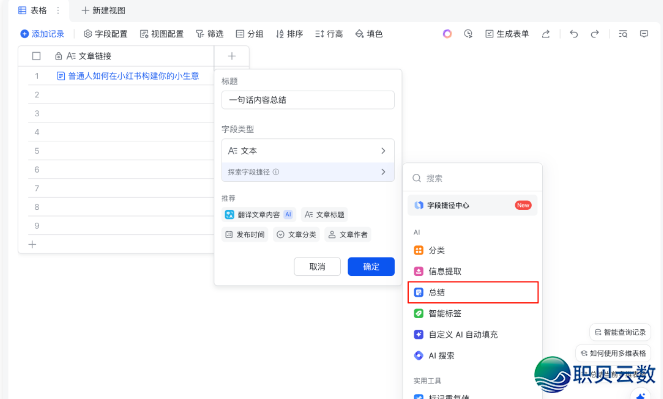Viewport: 663px width, 399px height.
Task: Select the AI 搜索 shortcut
Action: [472, 355]
